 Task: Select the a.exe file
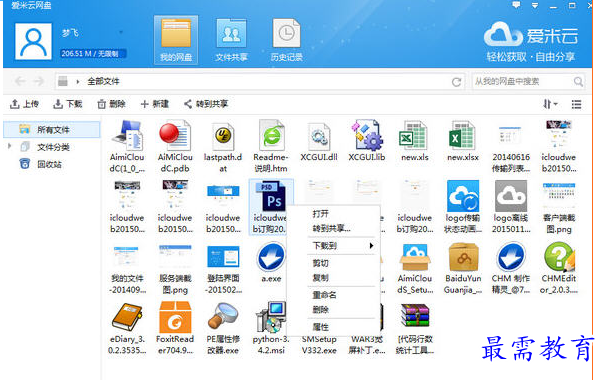[272, 262]
